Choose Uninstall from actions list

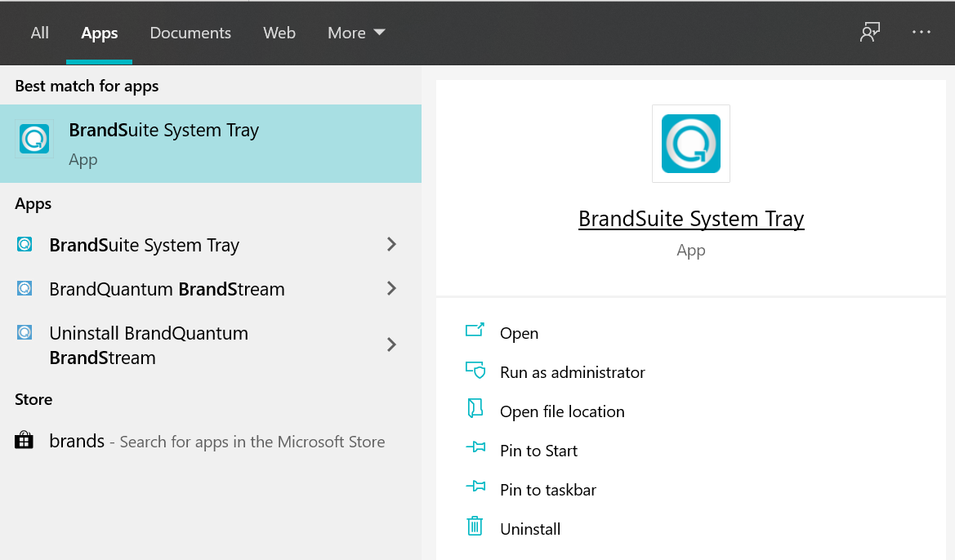[530, 530]
